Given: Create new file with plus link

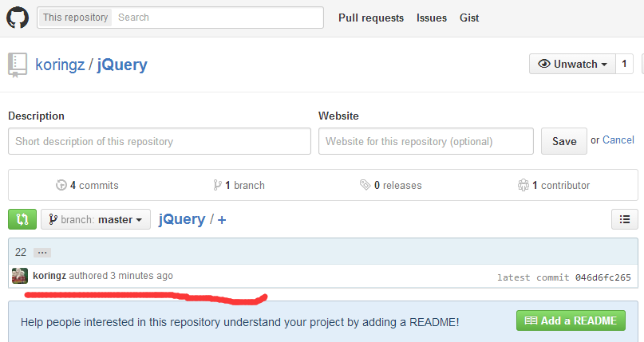Looking at the screenshot, I should coord(222,220).
